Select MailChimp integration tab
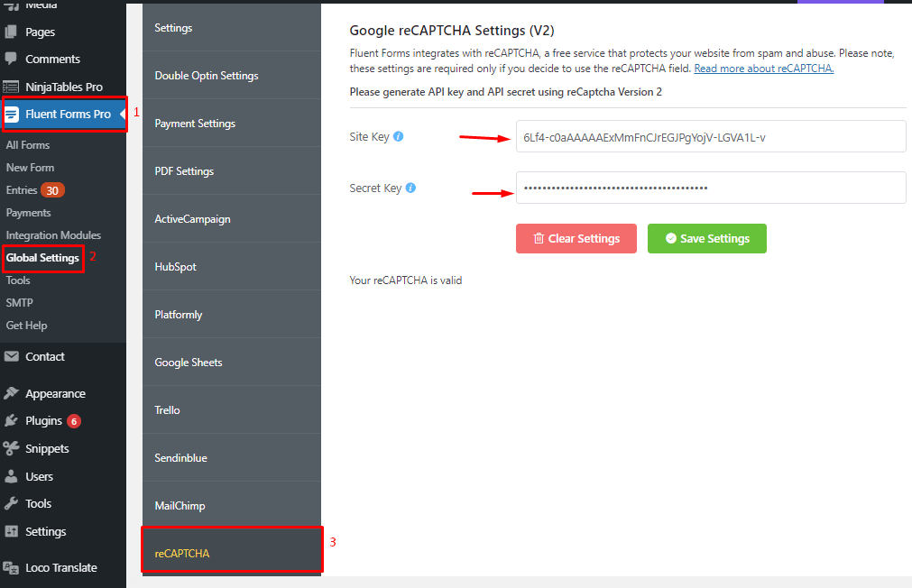The width and height of the screenshot is (912, 588). click(232, 505)
